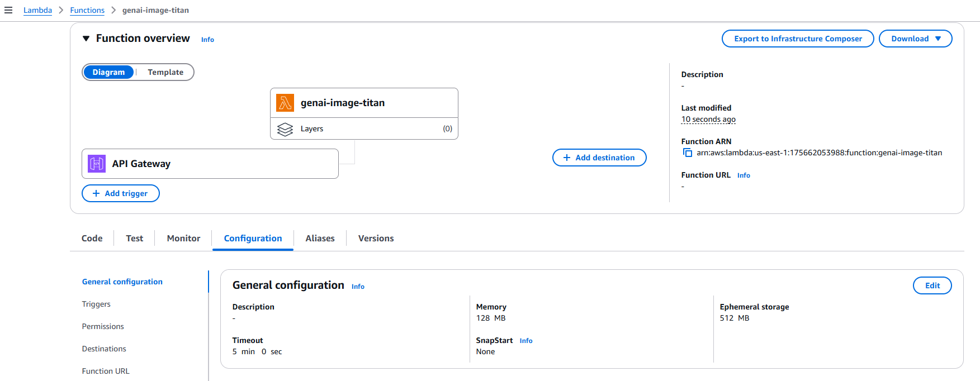Click Export to Infrastructure Composer
This screenshot has height=381, width=980.
(x=798, y=39)
